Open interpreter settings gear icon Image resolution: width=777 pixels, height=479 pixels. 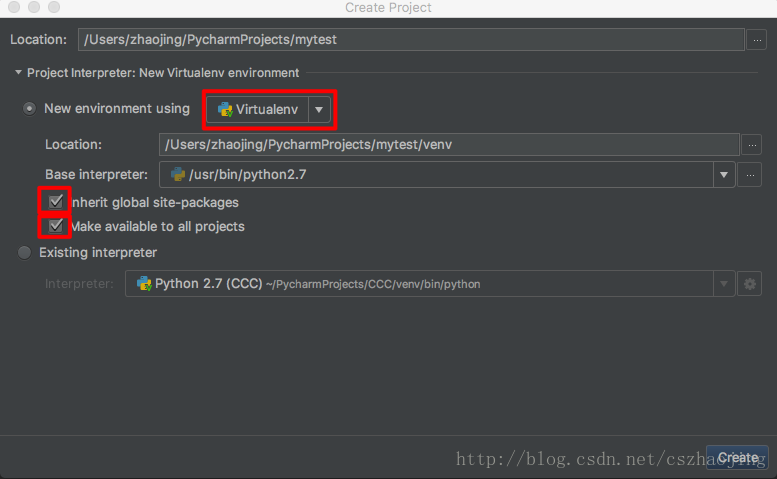tap(750, 284)
